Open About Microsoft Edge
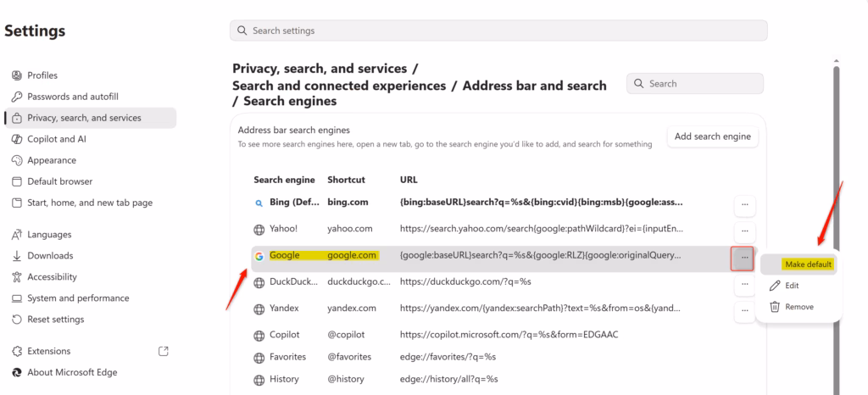This screenshot has width=868, height=395. tap(72, 372)
